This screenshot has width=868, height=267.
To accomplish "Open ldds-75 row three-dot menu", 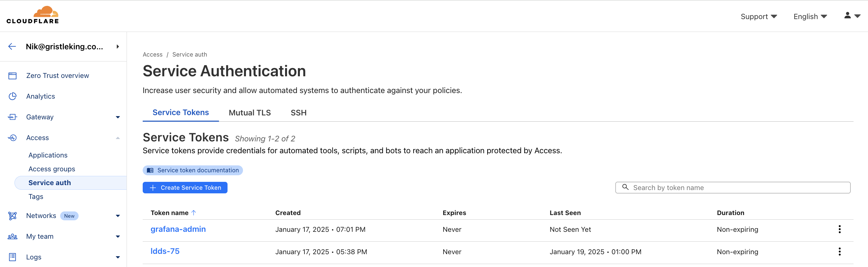I will coord(839,252).
